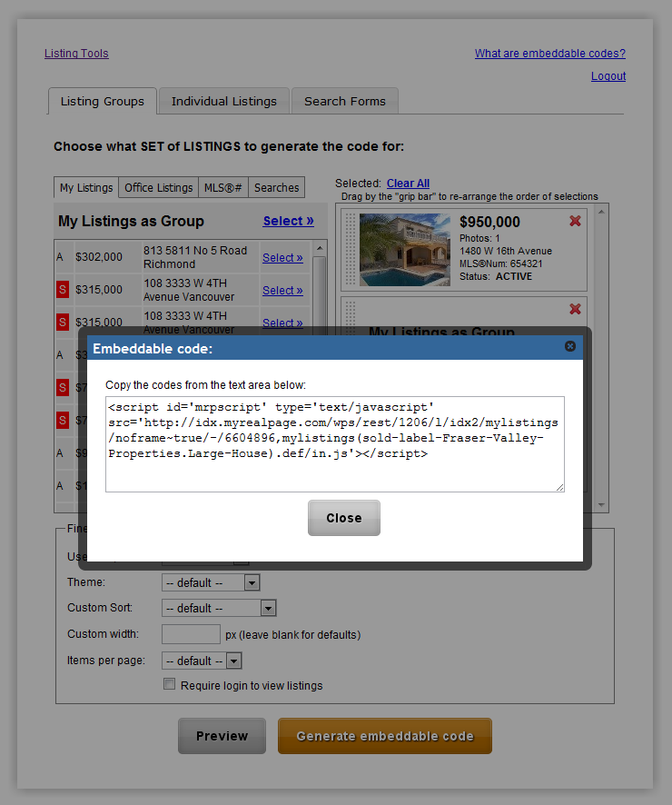The height and width of the screenshot is (805, 672).
Task: Select MLS®# sub-tab
Action: 223,188
